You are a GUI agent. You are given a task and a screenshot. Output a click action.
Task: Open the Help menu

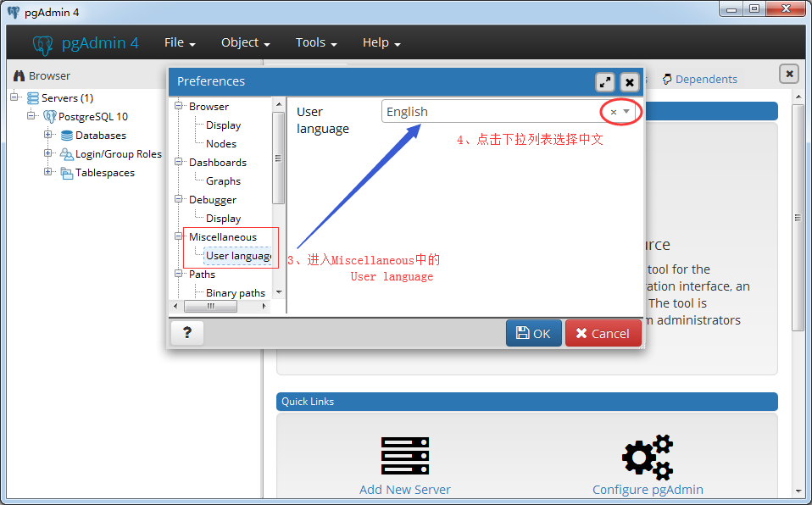coord(381,42)
